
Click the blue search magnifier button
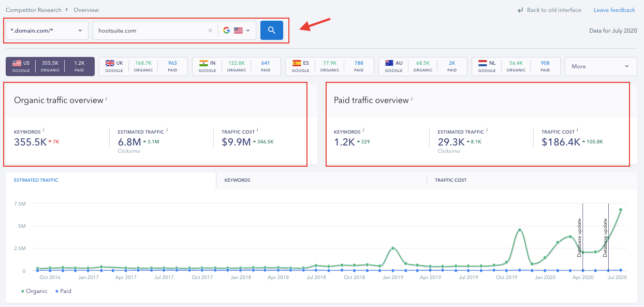point(272,31)
